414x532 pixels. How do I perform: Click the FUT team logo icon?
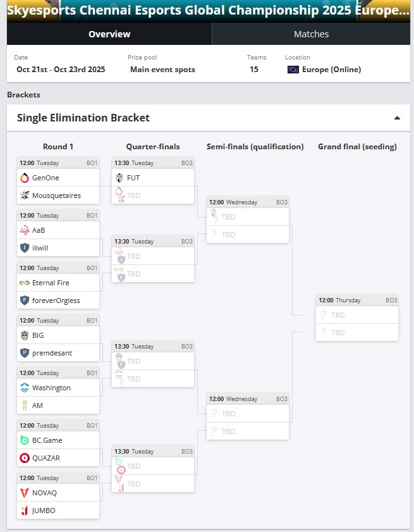(119, 178)
